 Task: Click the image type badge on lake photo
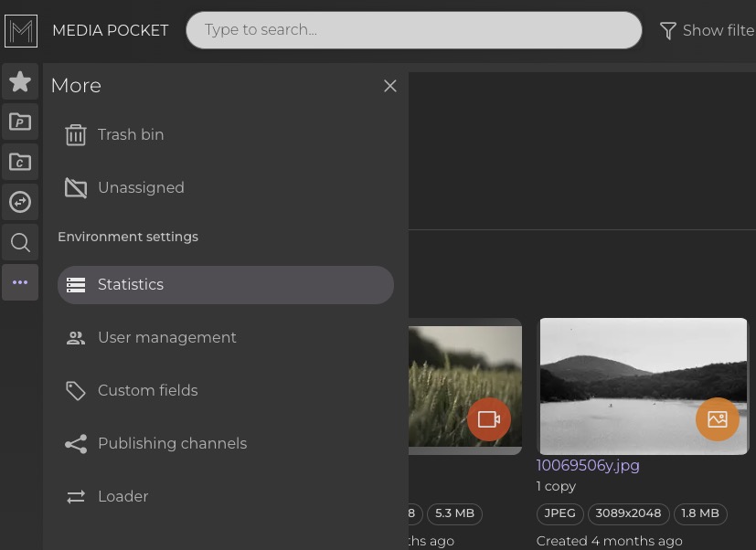(x=717, y=419)
